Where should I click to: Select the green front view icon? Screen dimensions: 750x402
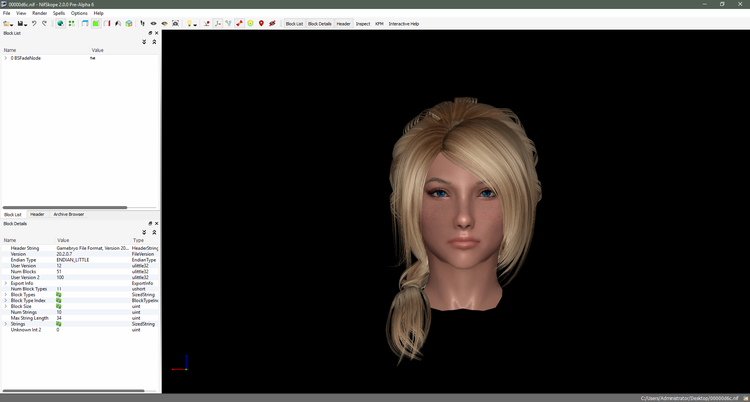[x=96, y=23]
